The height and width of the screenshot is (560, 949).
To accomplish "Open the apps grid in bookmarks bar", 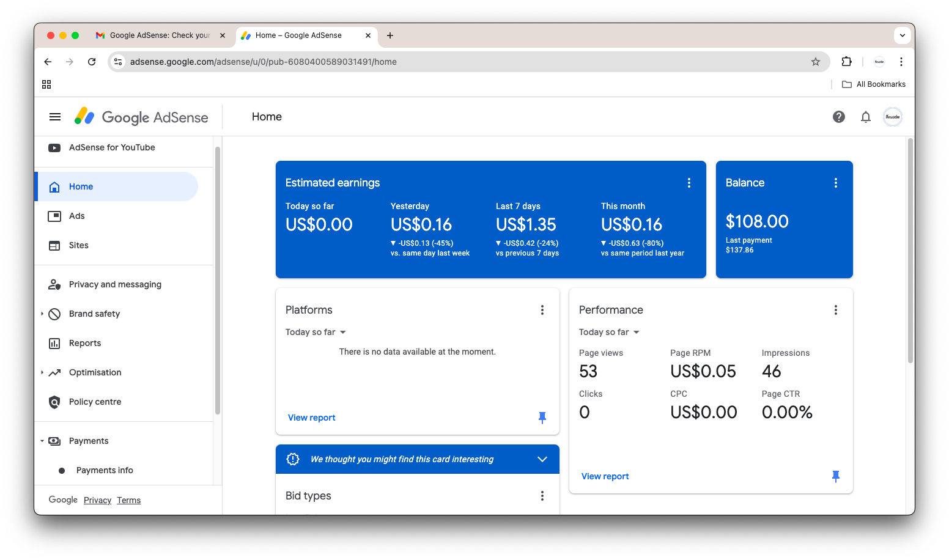I will [x=46, y=84].
